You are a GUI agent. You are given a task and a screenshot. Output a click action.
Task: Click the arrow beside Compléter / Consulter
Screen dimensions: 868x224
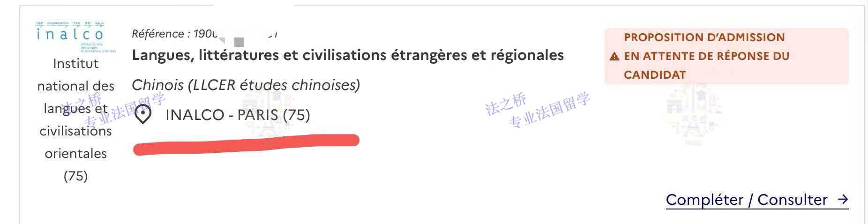tap(843, 200)
